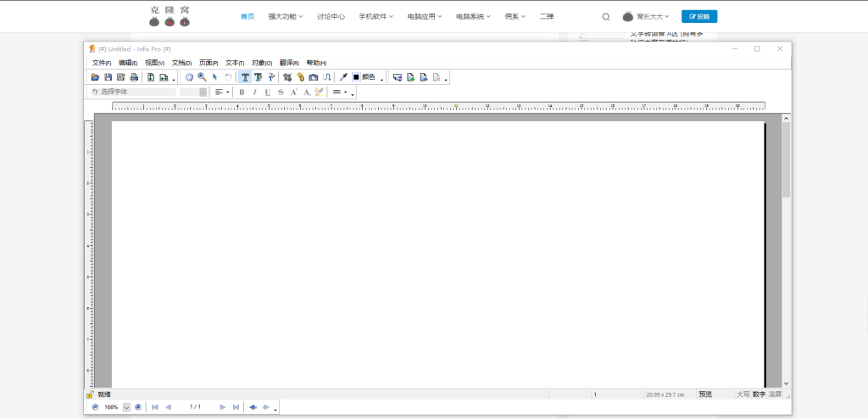The image size is (868, 419).
Task: Open the 文档 menu
Action: (181, 63)
